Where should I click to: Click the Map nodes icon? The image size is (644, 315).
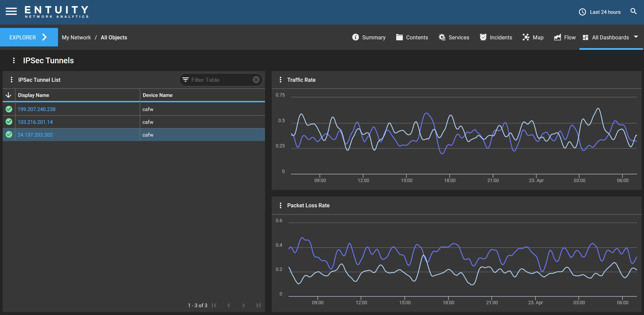click(x=526, y=37)
